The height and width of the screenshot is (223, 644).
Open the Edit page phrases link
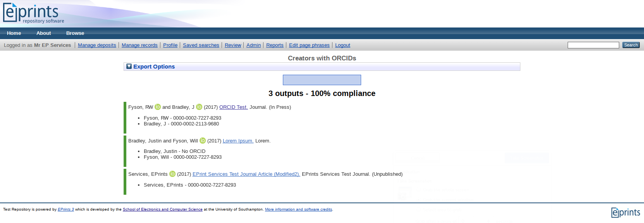(x=309, y=45)
